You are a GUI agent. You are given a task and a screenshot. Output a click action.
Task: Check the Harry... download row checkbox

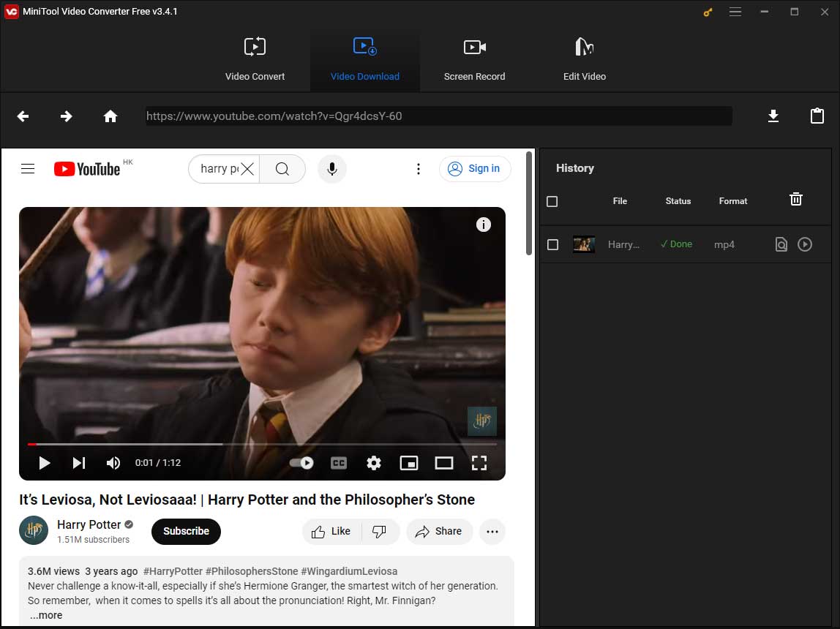[553, 244]
